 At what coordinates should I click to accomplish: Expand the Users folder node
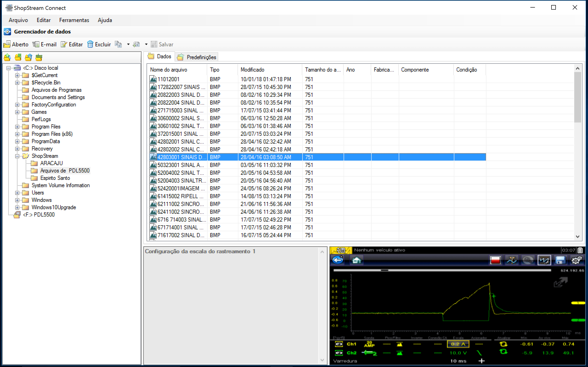pyautogui.click(x=17, y=193)
